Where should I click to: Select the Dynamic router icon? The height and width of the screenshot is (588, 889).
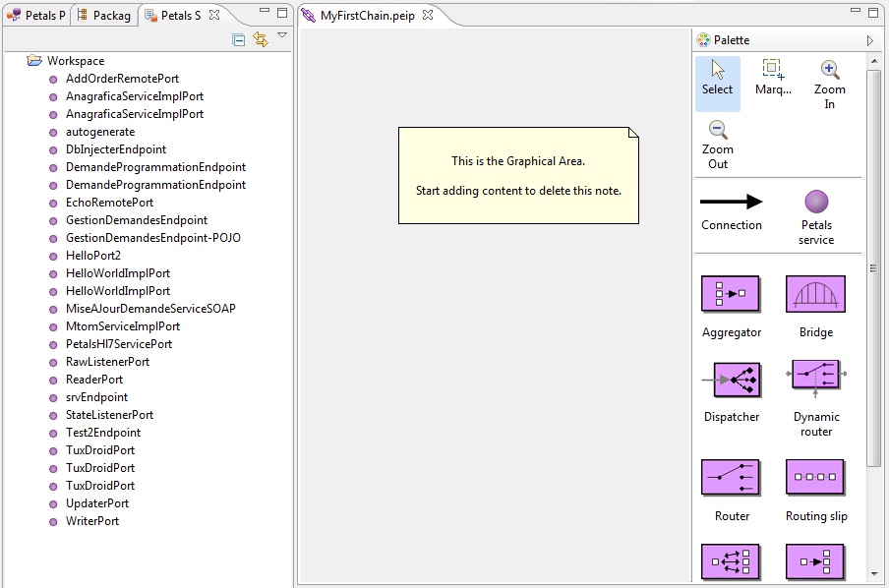[x=815, y=379]
